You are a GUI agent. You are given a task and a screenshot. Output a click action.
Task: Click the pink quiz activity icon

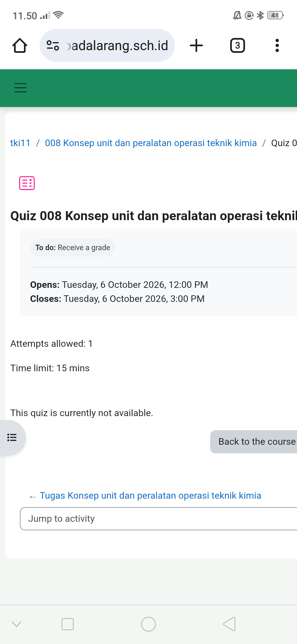pos(27,183)
